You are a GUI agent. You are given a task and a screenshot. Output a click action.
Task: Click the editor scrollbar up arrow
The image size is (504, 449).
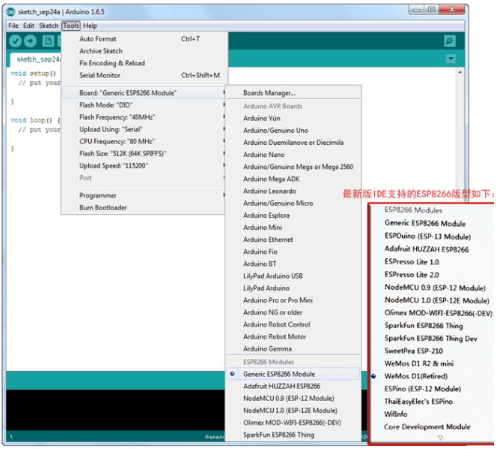[x=460, y=72]
